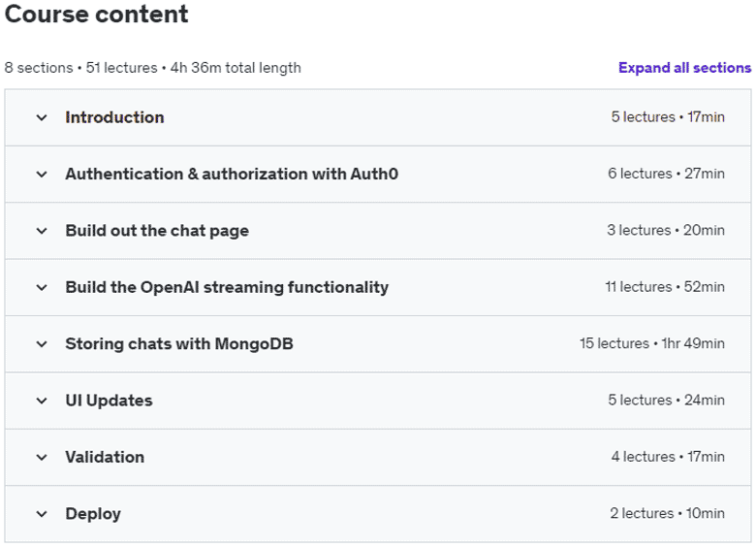The image size is (756, 547).
Task: Click the 11 lectures 52min label
Action: click(x=665, y=287)
